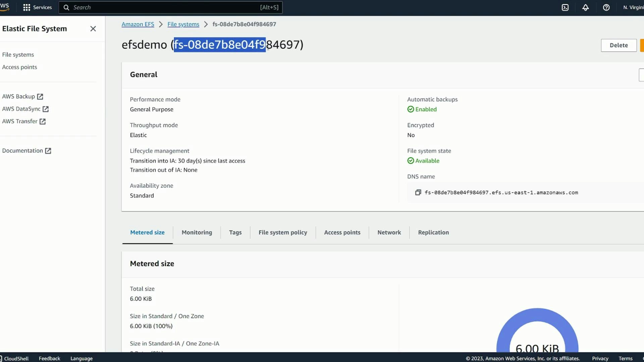Click the Delete button

(x=619, y=45)
